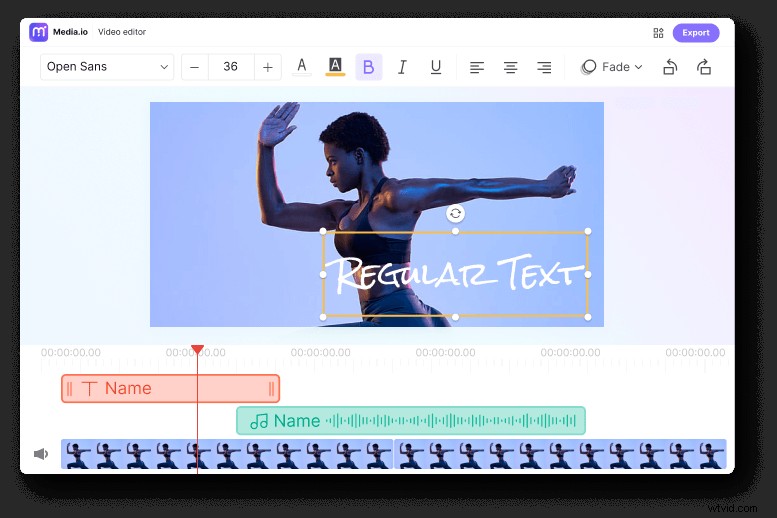The height and width of the screenshot is (518, 777).
Task: Decrease font size with minus button
Action: (x=194, y=67)
